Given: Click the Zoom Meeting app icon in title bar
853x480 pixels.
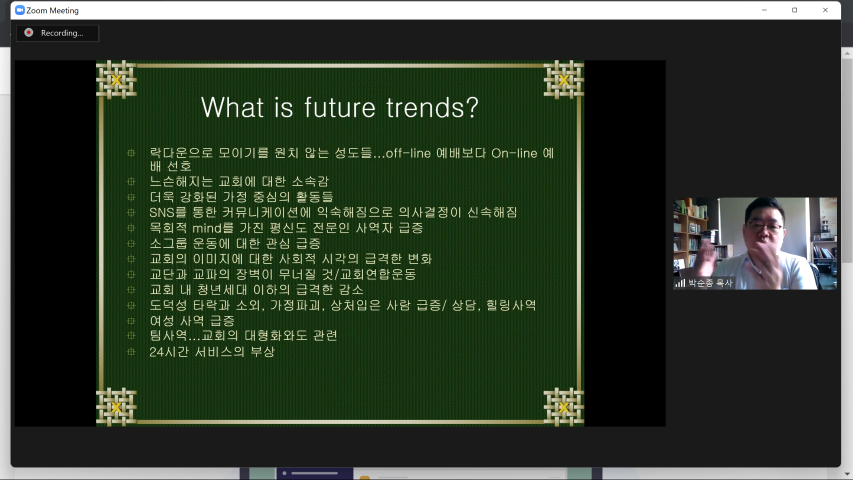Looking at the screenshot, I should point(20,10).
